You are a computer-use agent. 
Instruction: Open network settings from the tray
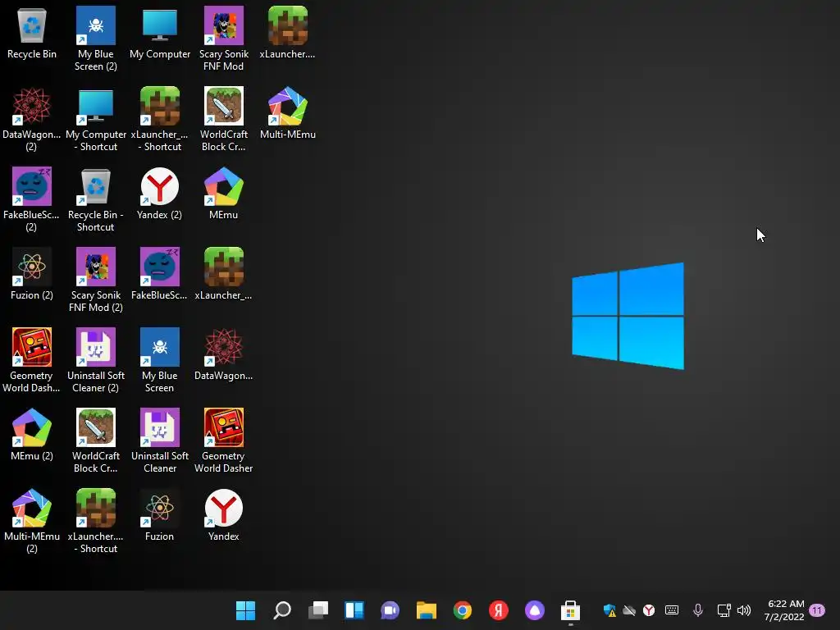(724, 610)
